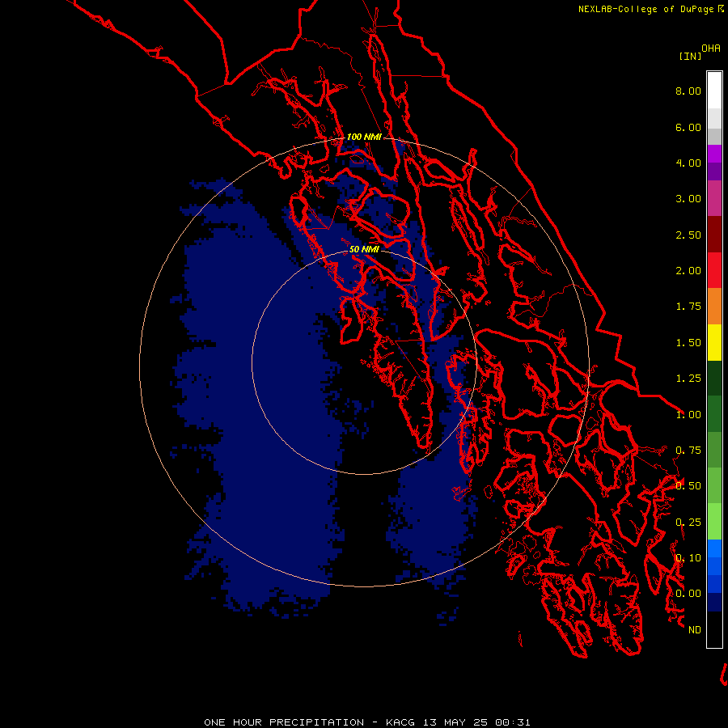Click the 1.50 legend value
The height and width of the screenshot is (728, 728).
point(688,343)
